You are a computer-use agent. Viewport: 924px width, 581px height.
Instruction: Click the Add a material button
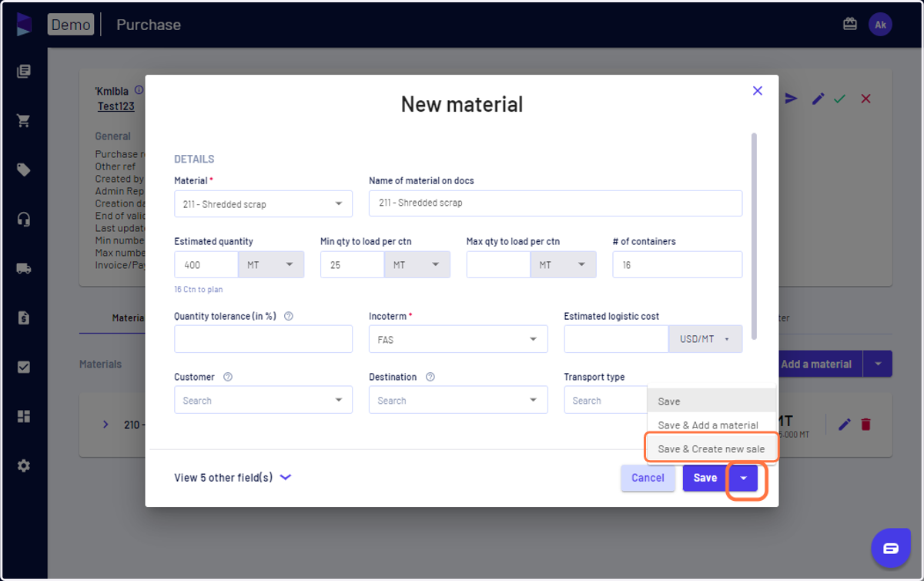tap(816, 364)
